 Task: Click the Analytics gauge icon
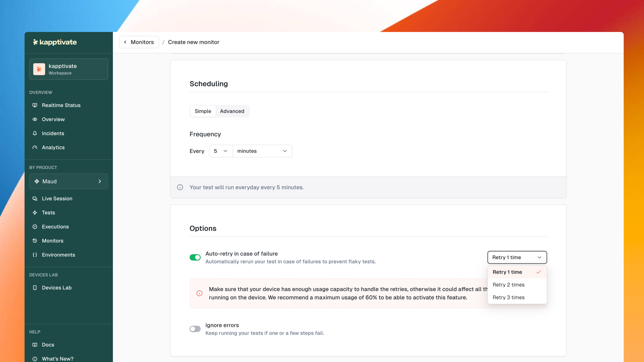(35, 147)
